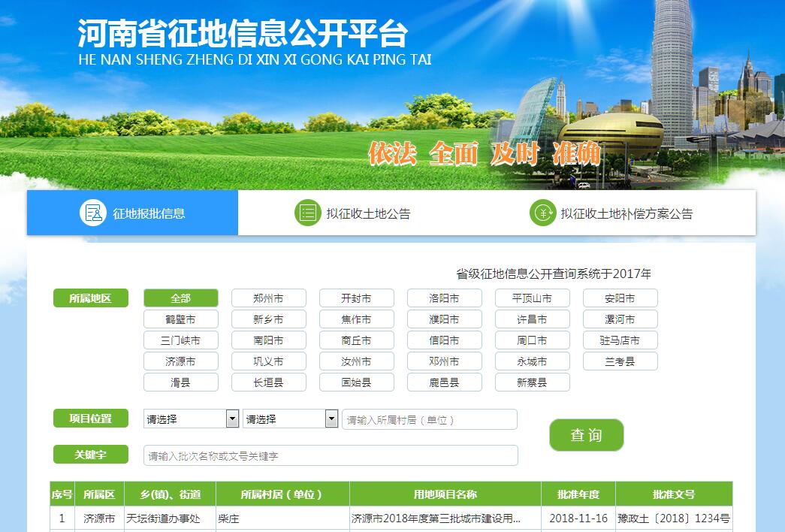
Task: Open the 征地报批信息 tab
Action: (x=149, y=213)
